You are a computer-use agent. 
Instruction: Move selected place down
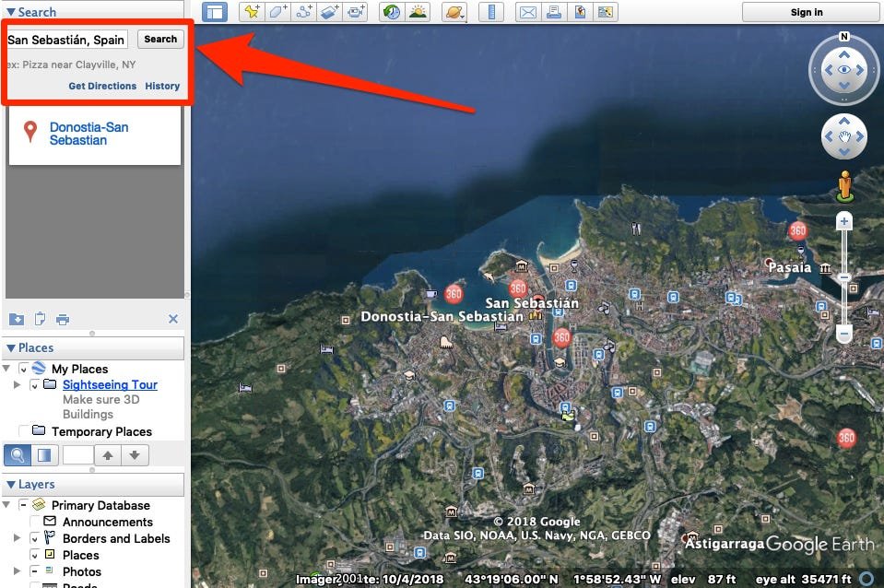point(135,455)
